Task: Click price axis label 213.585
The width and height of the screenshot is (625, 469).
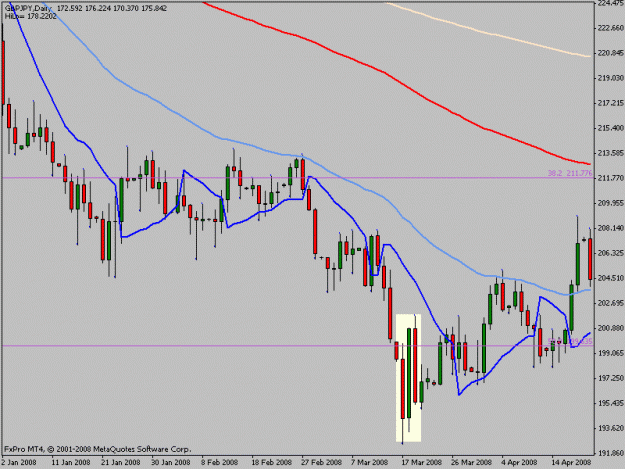Action: coord(610,153)
